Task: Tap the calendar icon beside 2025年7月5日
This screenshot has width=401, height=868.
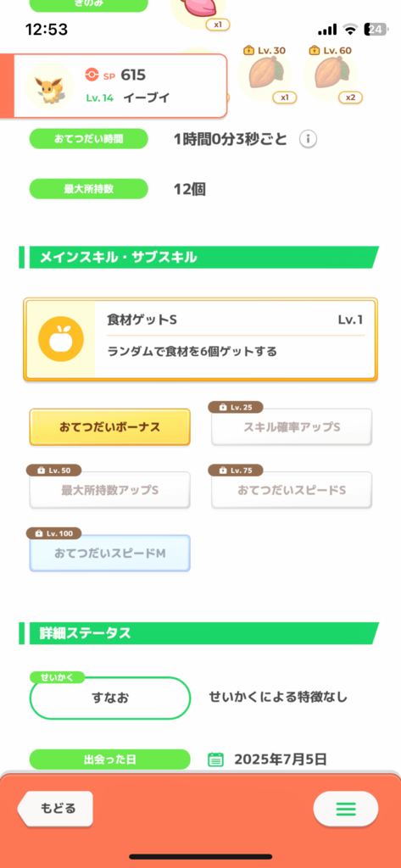Action: (215, 759)
